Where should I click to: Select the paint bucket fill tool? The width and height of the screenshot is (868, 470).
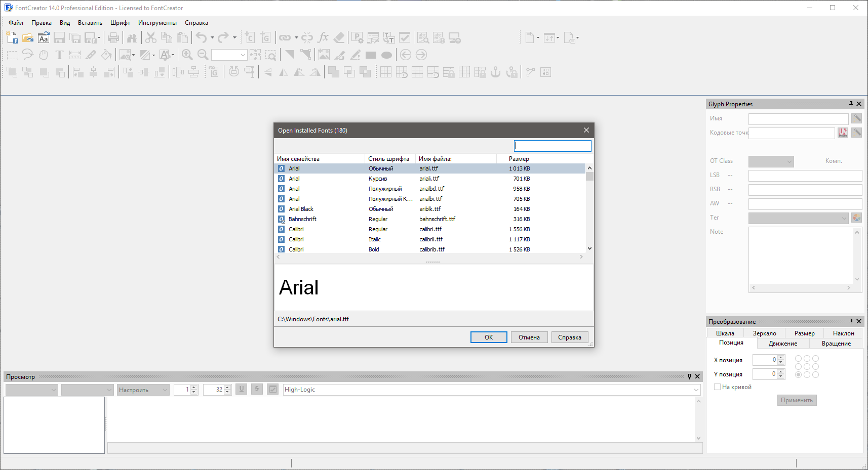pos(106,55)
